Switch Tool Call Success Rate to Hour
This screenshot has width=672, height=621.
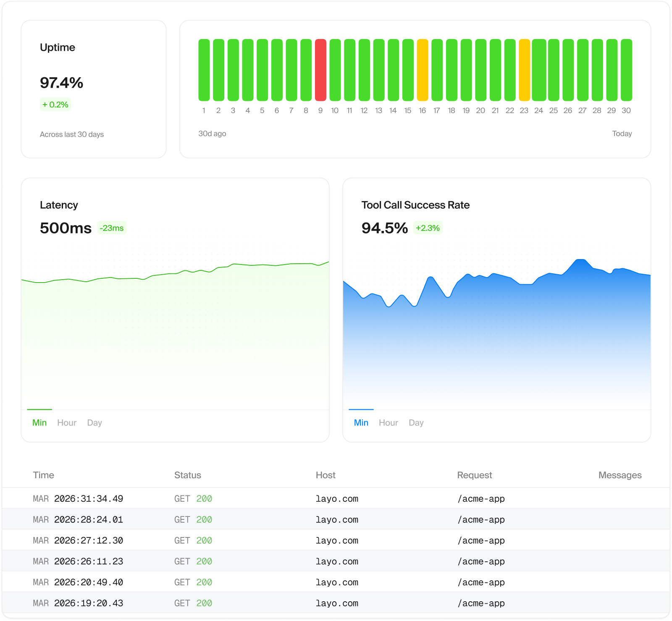click(388, 423)
